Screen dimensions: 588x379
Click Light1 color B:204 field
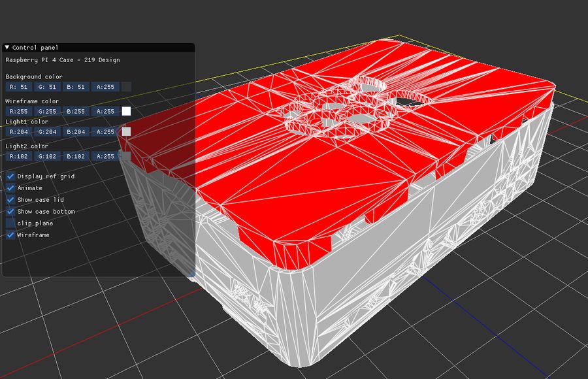pyautogui.click(x=76, y=132)
